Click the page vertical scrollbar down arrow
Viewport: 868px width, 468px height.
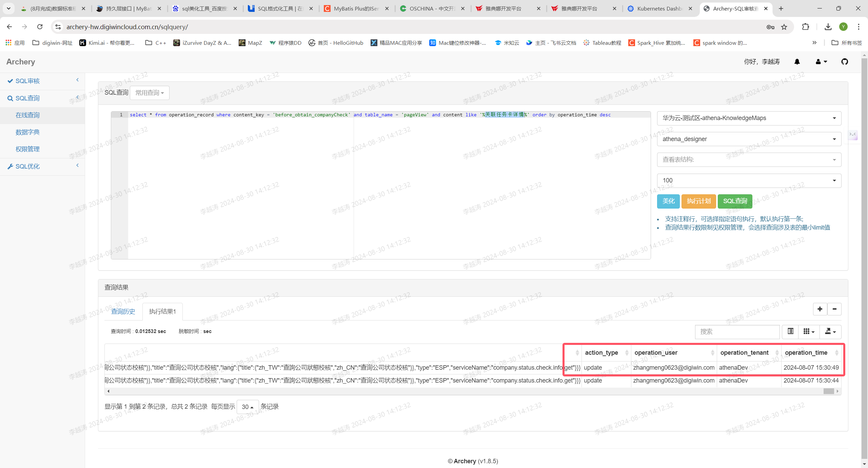864,464
